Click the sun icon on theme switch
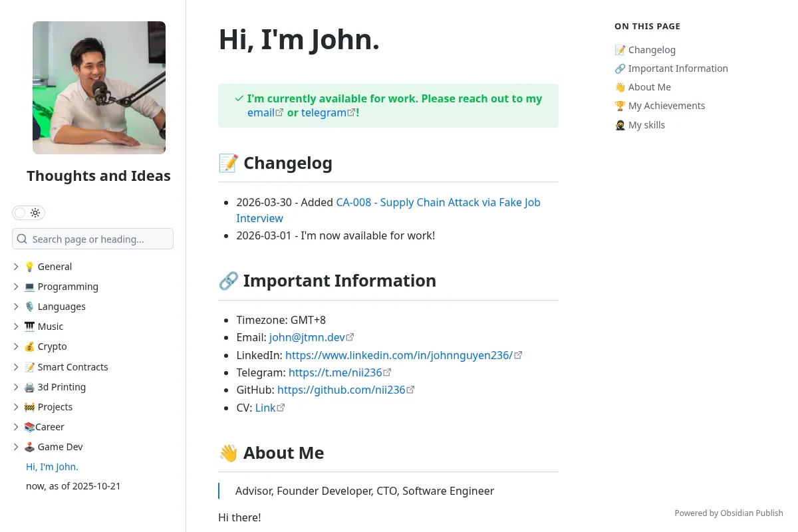Viewport: 798px width, 532px height. tap(35, 213)
